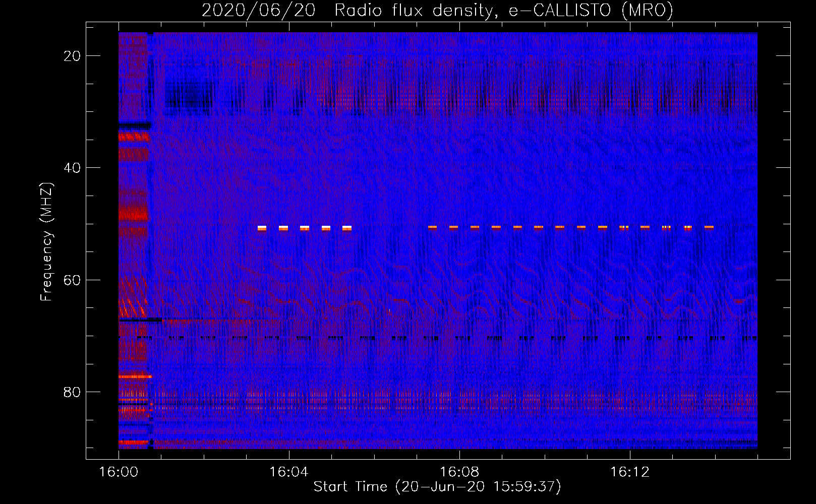Click the 60 MHz frequency tick label
Screen dimensions: 816x504
coord(72,280)
